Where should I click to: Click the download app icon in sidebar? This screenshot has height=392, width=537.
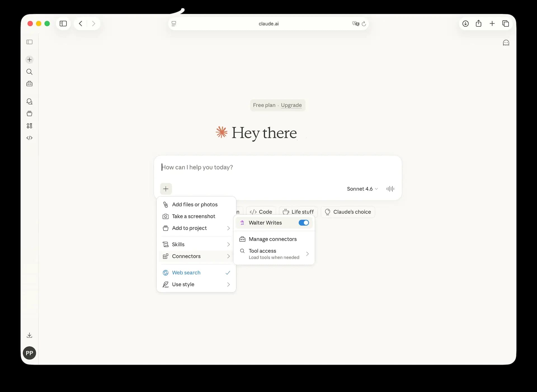pos(29,335)
